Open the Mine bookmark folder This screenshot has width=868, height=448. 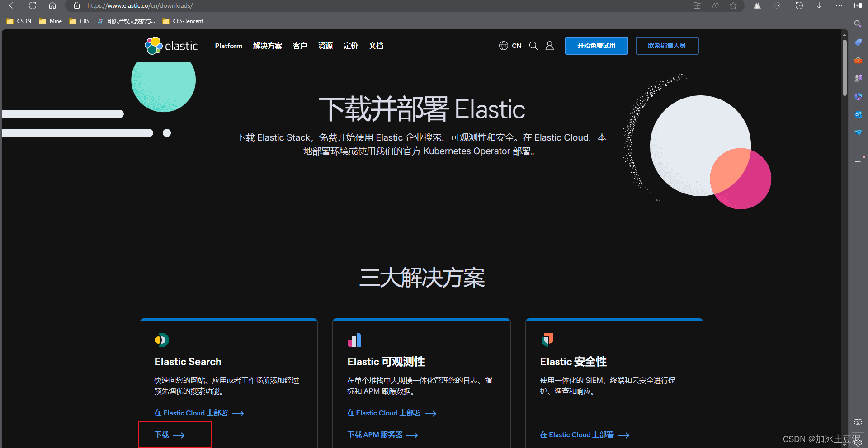coord(51,21)
